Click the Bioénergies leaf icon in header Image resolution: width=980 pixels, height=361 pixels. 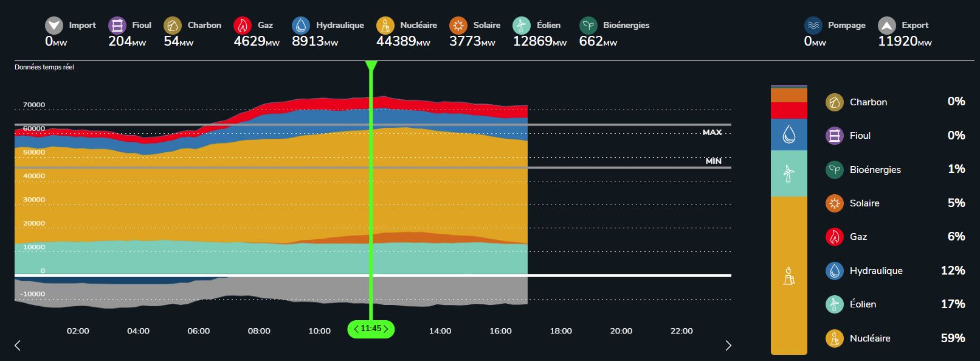coord(588,26)
